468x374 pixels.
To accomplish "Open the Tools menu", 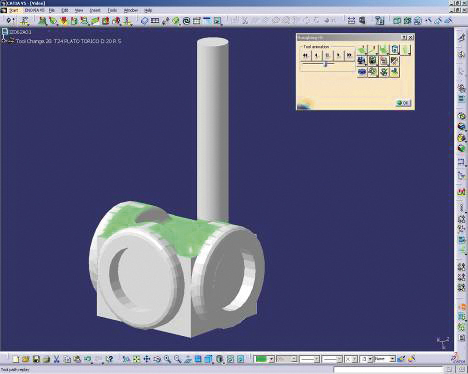I will [112, 10].
